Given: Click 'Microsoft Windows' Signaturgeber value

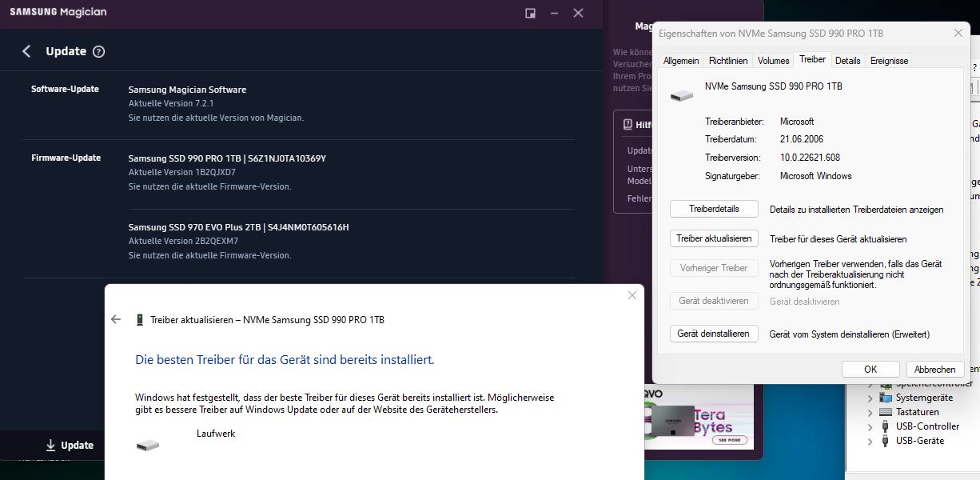Looking at the screenshot, I should (816, 176).
